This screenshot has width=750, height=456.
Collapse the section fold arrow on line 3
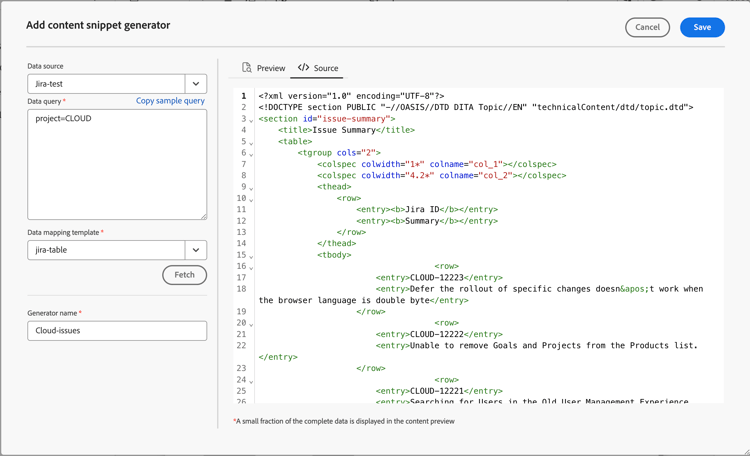(251, 121)
